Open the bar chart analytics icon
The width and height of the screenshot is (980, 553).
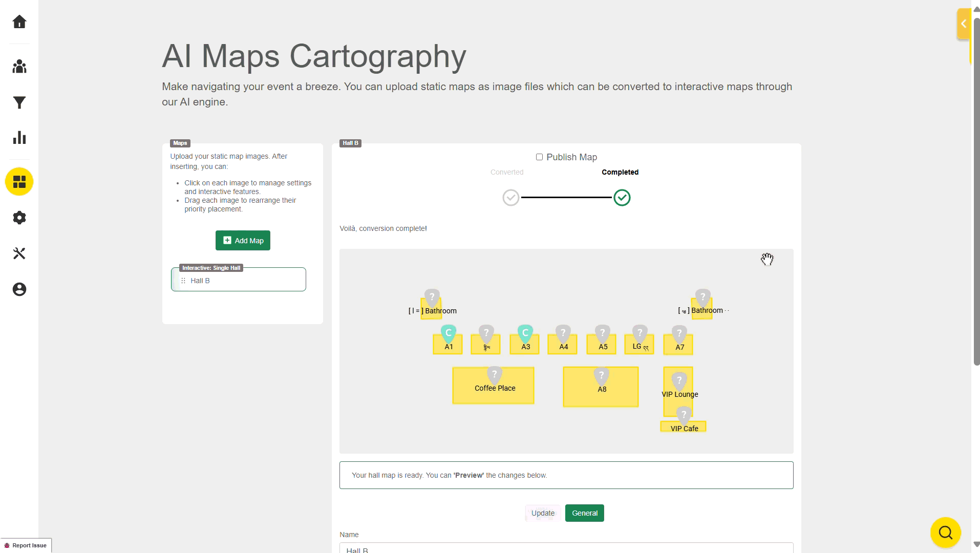click(19, 138)
